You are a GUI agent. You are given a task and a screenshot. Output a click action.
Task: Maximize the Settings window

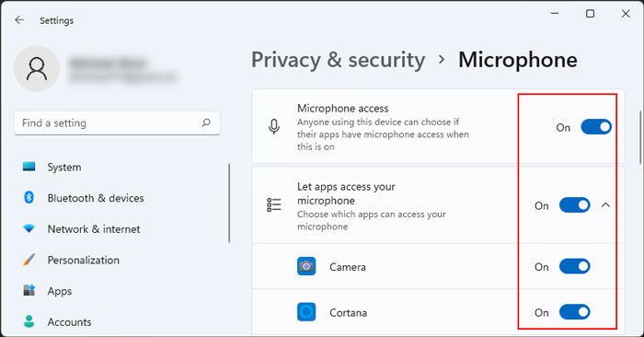tap(591, 14)
